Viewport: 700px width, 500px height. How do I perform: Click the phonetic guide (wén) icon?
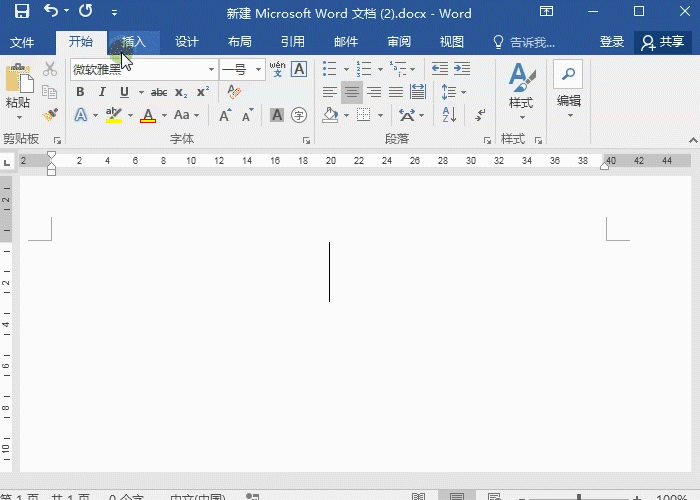tap(277, 69)
